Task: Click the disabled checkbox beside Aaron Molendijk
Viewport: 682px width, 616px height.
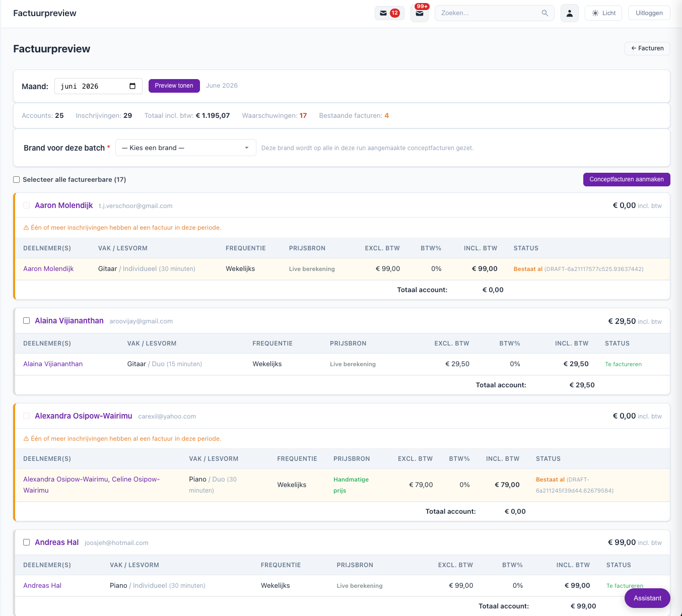Action: 27,206
